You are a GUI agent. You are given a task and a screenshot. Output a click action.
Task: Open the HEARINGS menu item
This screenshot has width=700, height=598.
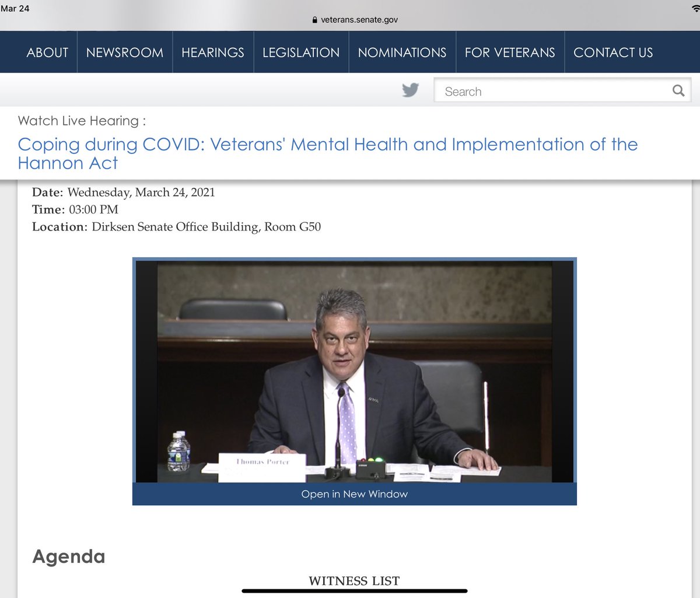click(213, 53)
